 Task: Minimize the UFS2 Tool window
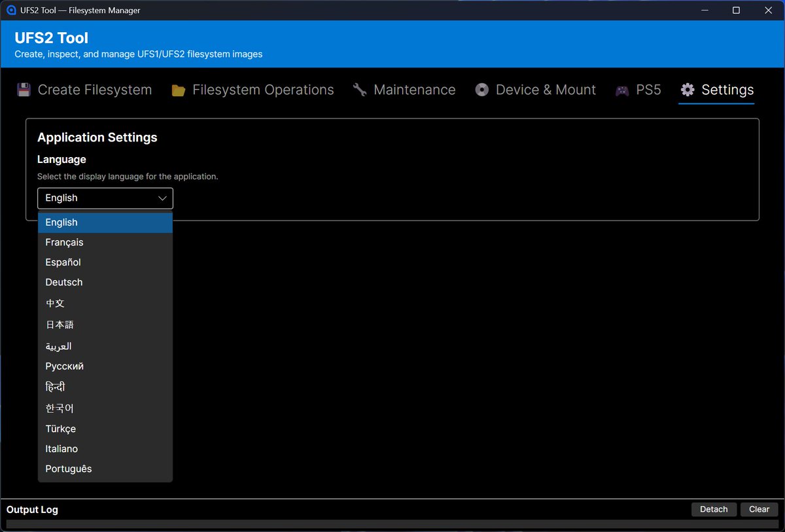[705, 10]
